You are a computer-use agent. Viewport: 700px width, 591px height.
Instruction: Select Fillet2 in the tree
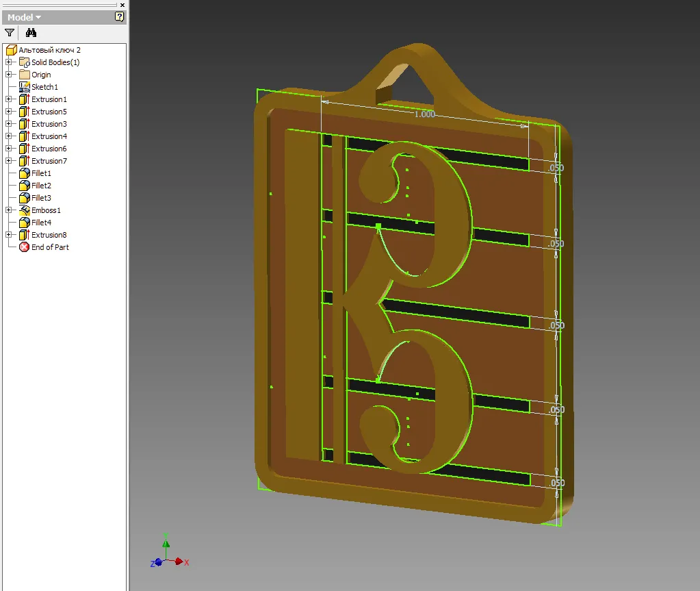[41, 186]
